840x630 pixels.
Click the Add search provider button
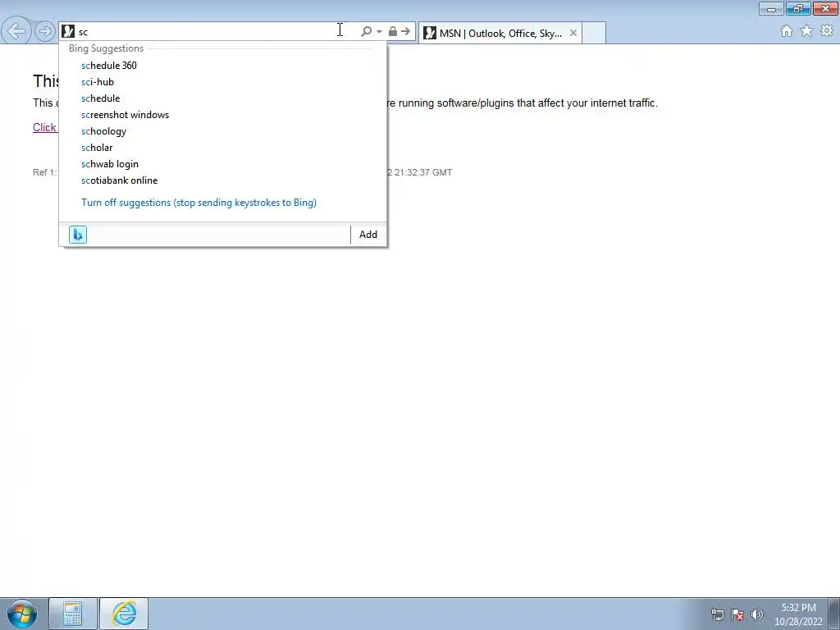tap(368, 234)
